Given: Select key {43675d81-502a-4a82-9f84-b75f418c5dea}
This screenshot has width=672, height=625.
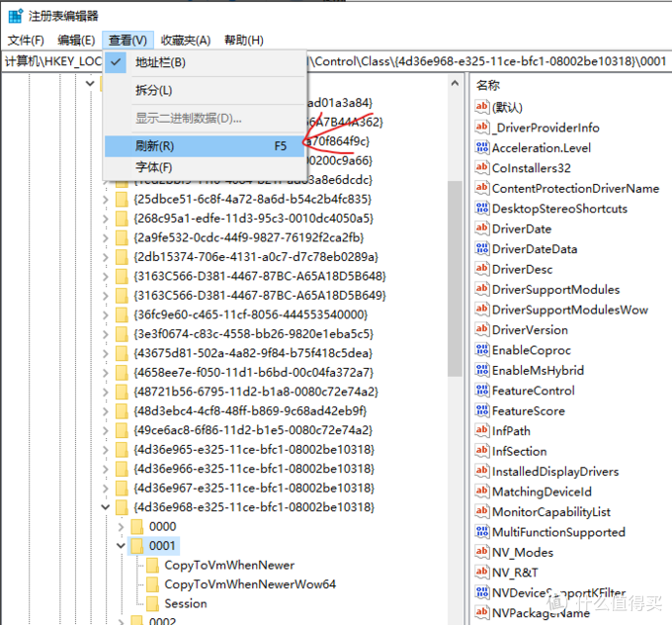Looking at the screenshot, I should (x=253, y=353).
